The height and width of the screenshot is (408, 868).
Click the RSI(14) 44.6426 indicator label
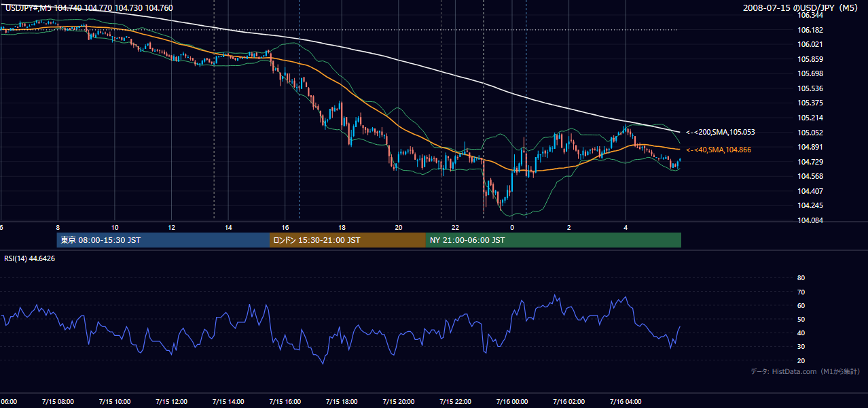[x=30, y=258]
